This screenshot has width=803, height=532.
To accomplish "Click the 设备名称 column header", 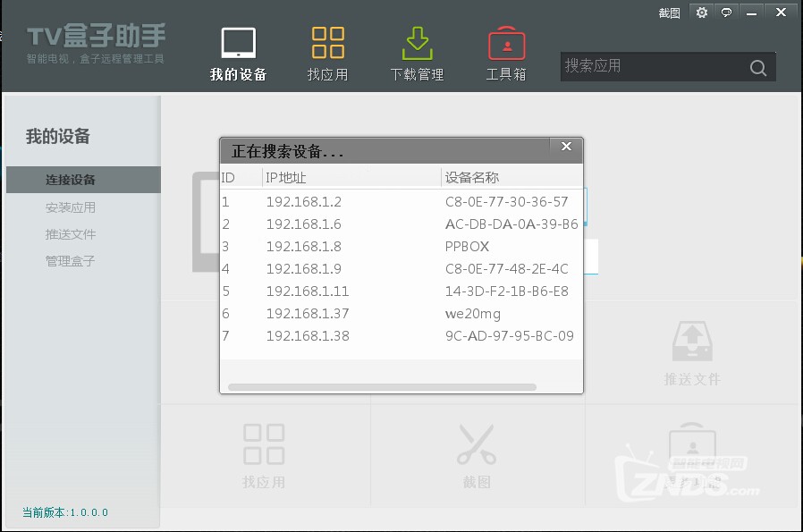I will (x=511, y=178).
